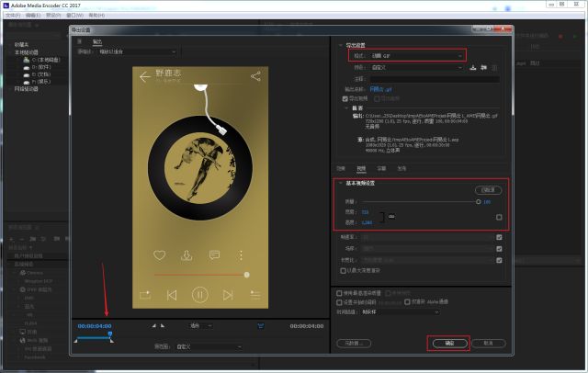Click the height value 1280
588x373 pixels.
pos(367,222)
